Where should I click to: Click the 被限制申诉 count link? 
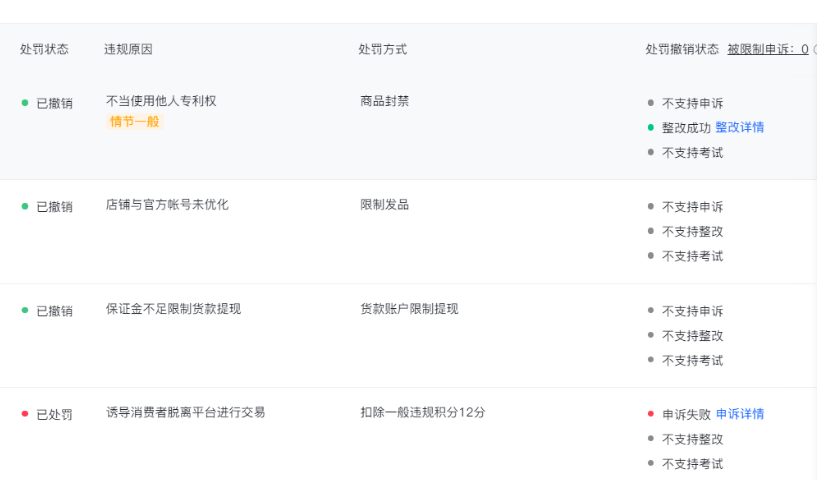pyautogui.click(x=767, y=49)
